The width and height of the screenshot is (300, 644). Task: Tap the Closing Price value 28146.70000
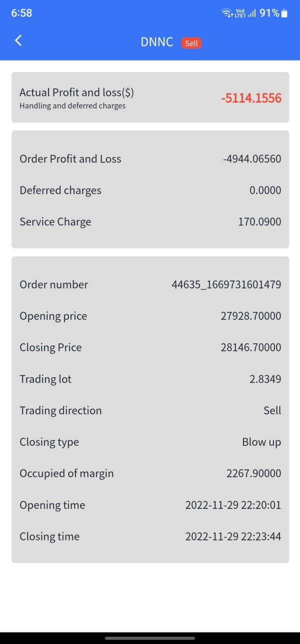pos(250,348)
